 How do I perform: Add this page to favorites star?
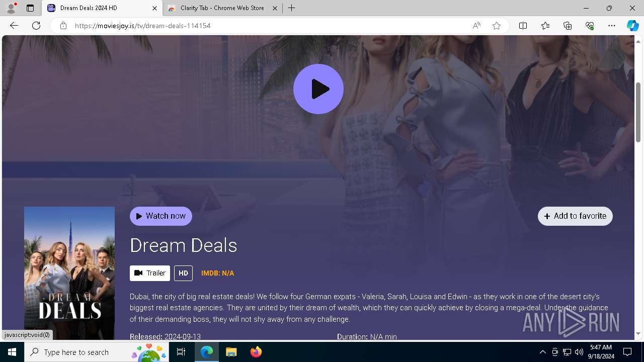(x=497, y=26)
